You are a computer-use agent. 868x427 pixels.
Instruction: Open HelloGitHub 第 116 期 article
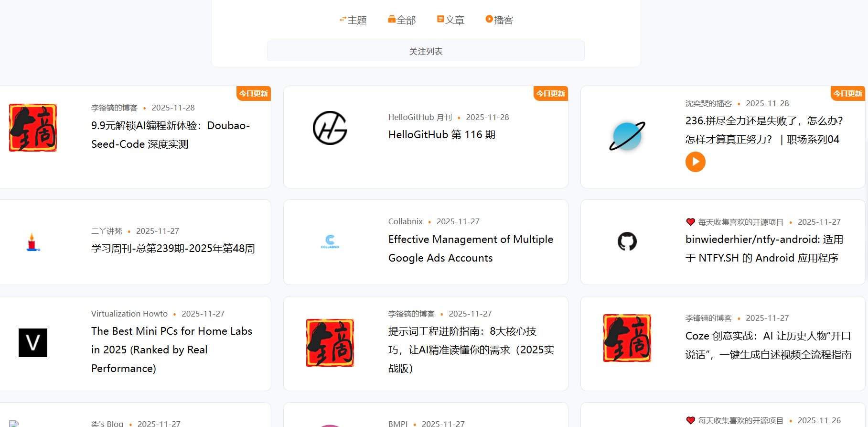tap(441, 135)
